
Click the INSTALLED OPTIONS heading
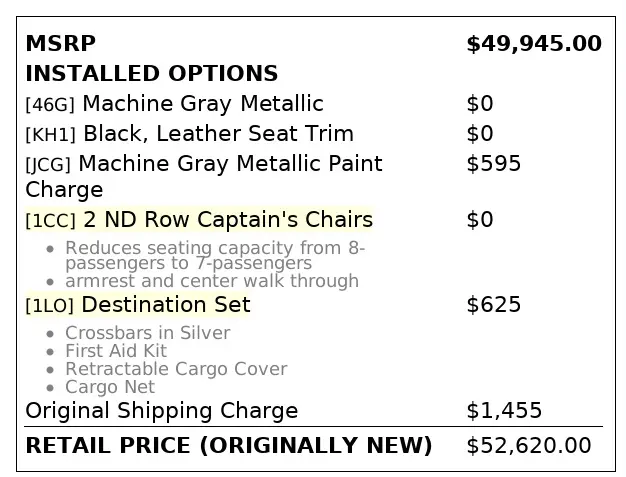click(151, 74)
